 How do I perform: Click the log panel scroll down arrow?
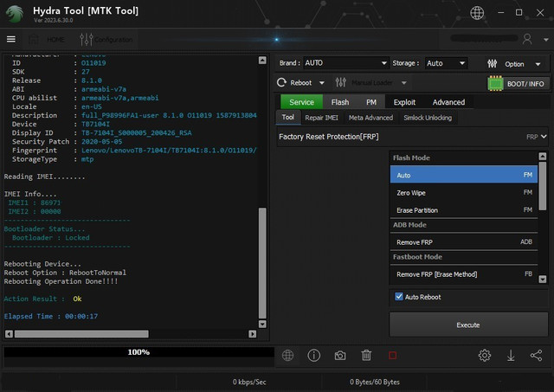pos(262,324)
